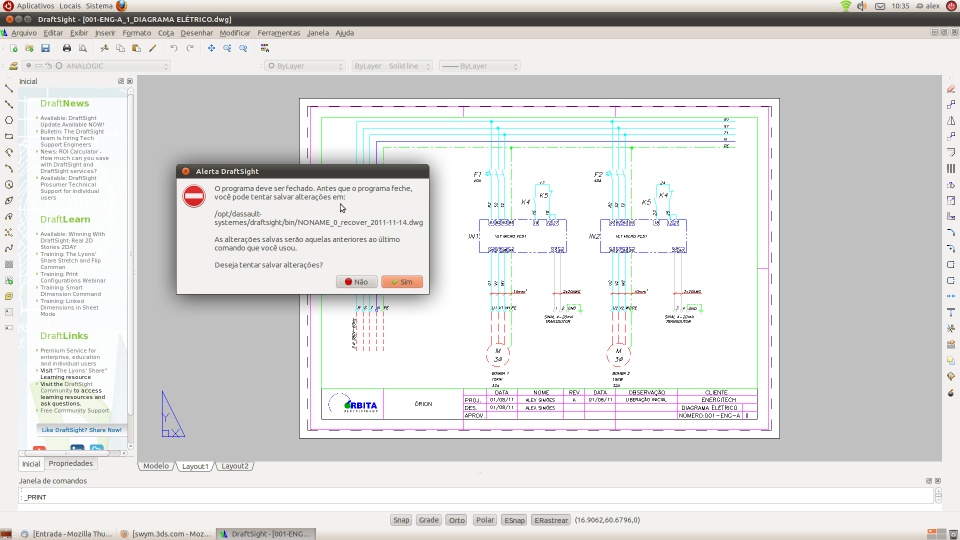Viewport: 960px width, 540px height.
Task: Create a new drawing from the toolbar
Action: [x=13, y=48]
